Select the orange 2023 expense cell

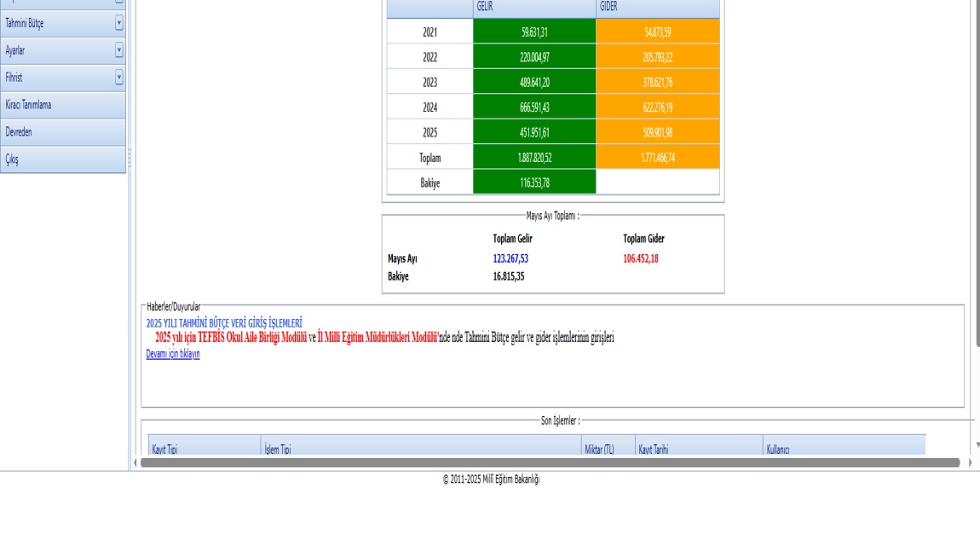click(x=658, y=82)
